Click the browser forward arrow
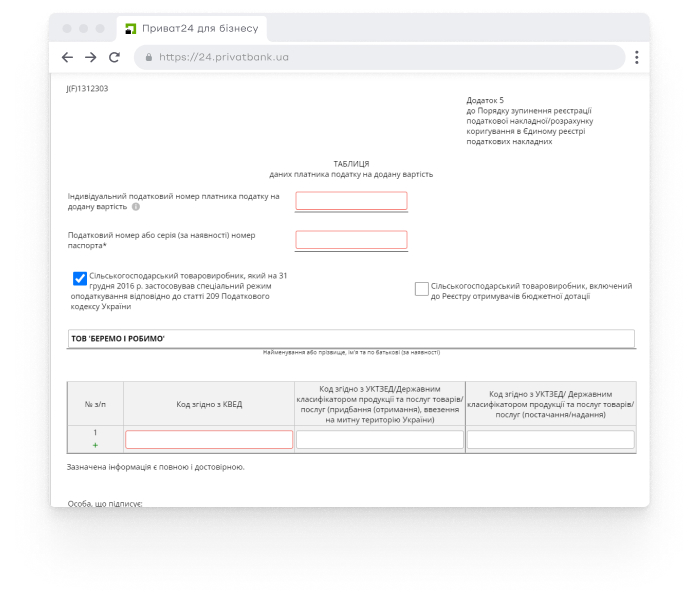 (91, 58)
